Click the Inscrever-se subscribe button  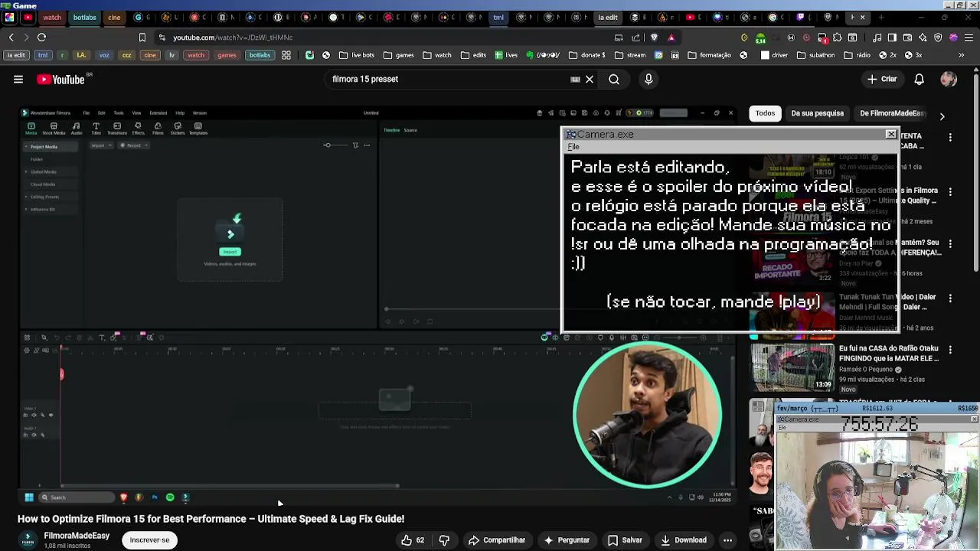149,540
